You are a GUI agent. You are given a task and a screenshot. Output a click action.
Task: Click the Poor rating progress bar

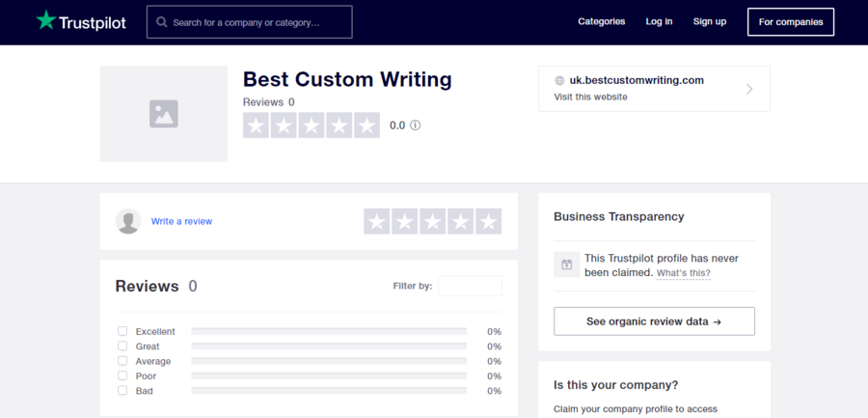coord(329,376)
